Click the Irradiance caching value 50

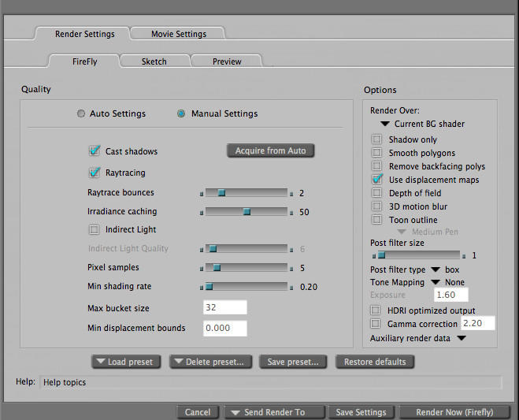pos(304,212)
